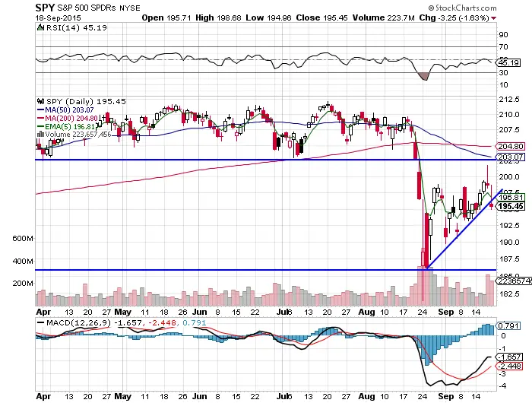Click the green EMA(5) line swatch
The height and width of the screenshot is (403, 532).
(x=40, y=126)
